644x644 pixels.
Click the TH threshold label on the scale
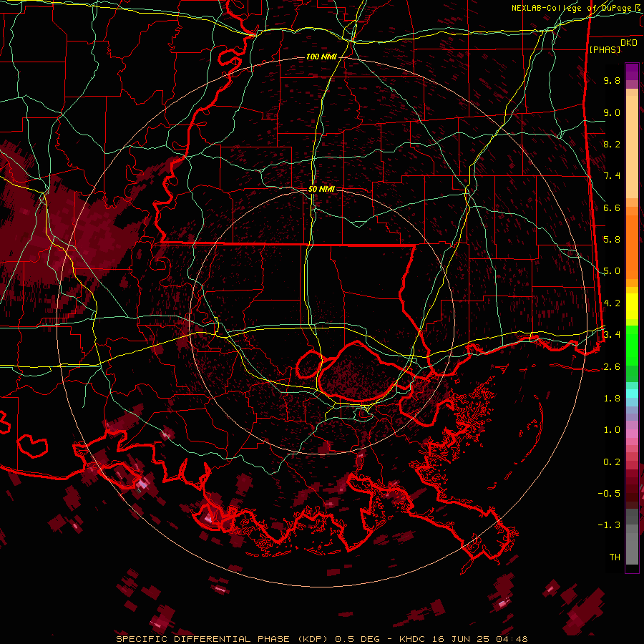point(615,557)
